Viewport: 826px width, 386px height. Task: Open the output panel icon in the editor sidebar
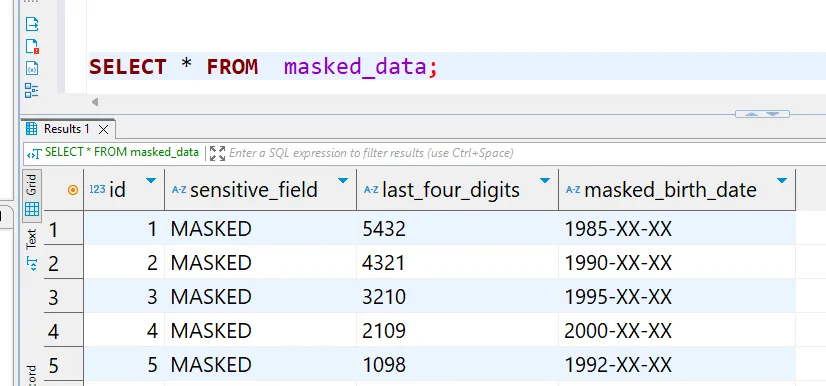click(x=32, y=24)
